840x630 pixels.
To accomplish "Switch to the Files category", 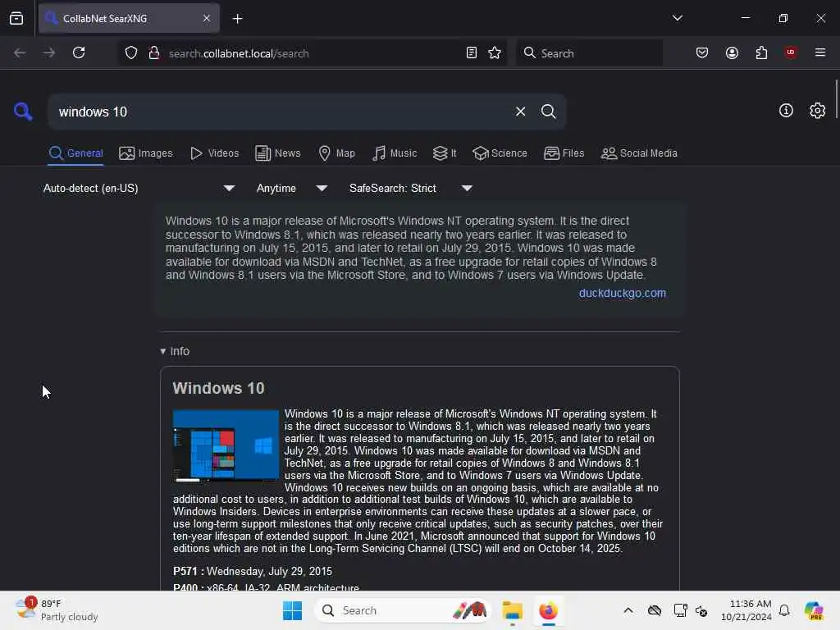I will click(x=564, y=153).
